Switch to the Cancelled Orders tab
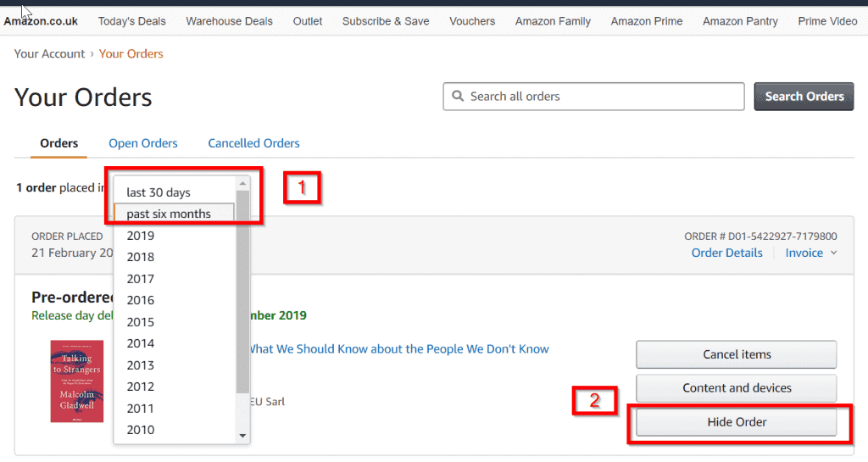 coord(253,143)
